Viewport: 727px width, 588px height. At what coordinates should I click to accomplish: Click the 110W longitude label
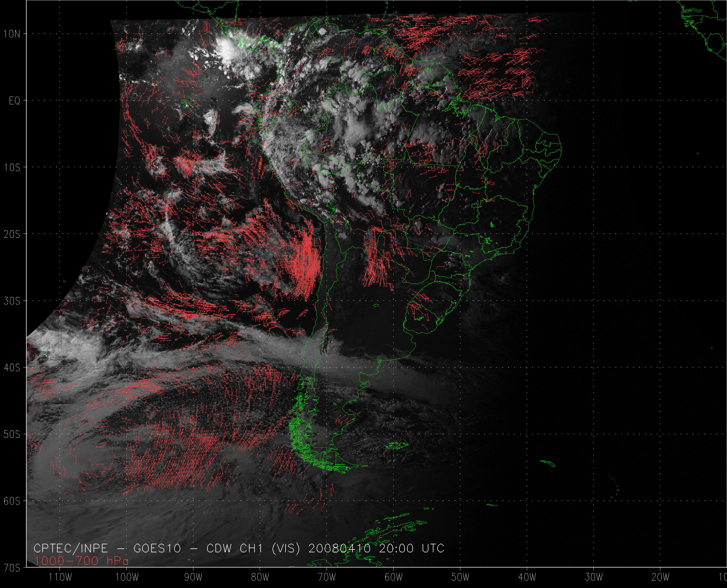60,577
